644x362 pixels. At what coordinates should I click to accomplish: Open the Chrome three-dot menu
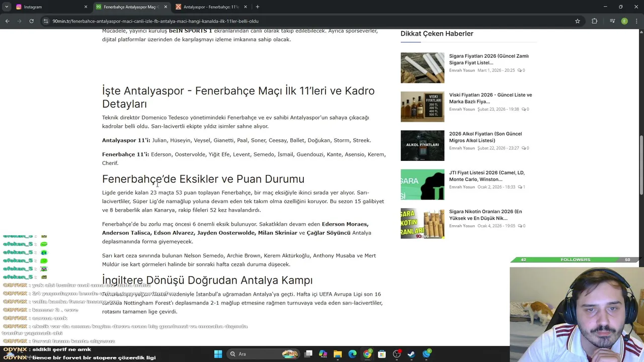tap(636, 21)
